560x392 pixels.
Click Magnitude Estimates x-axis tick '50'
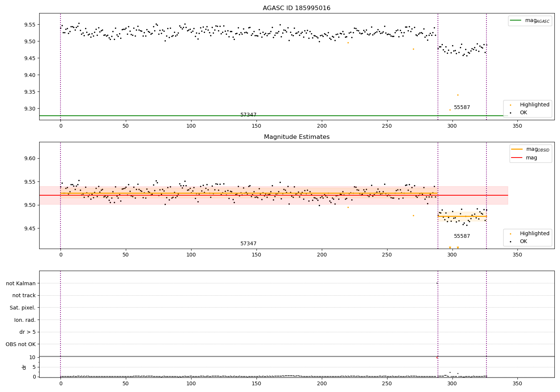pyautogui.click(x=126, y=255)
